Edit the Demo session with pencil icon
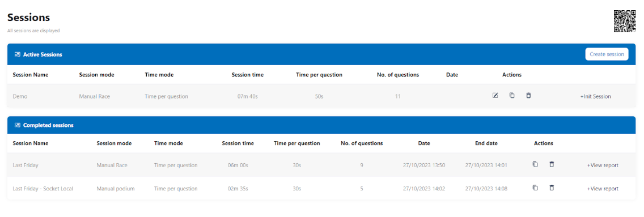Image resolution: width=644 pixels, height=217 pixels. point(495,96)
